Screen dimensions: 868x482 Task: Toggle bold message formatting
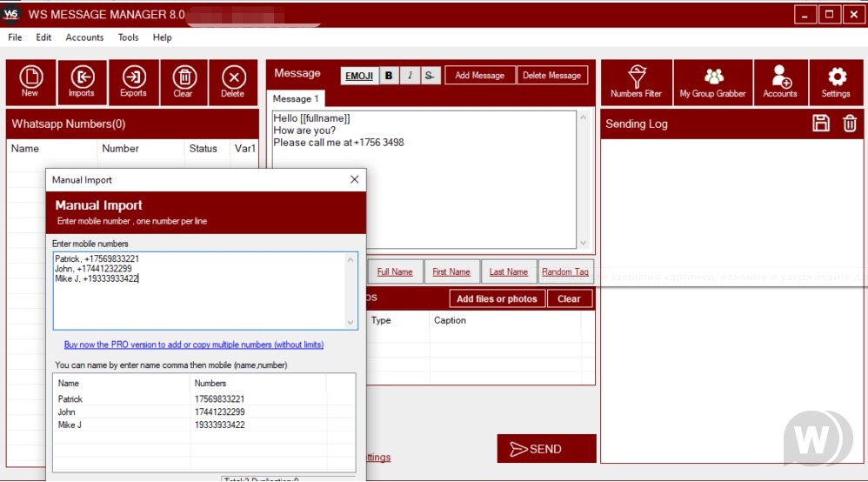pos(389,76)
